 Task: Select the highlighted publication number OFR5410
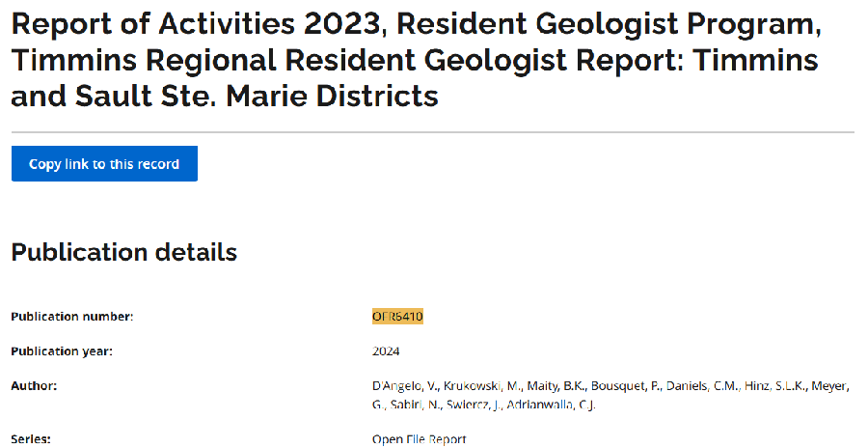click(397, 316)
